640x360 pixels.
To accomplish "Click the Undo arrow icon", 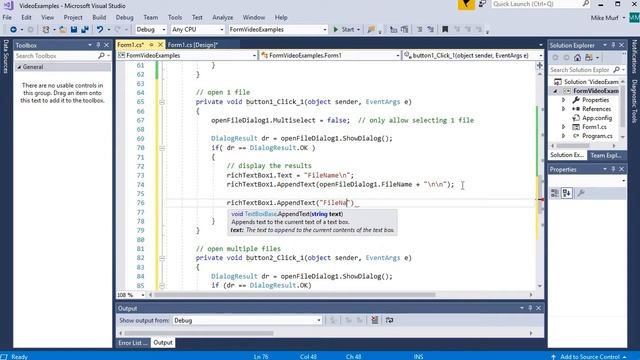I will [100, 29].
